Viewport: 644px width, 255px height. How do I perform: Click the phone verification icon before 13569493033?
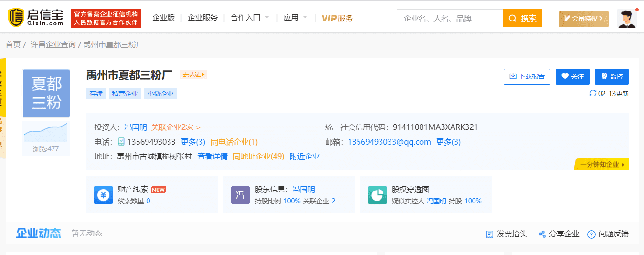point(121,142)
